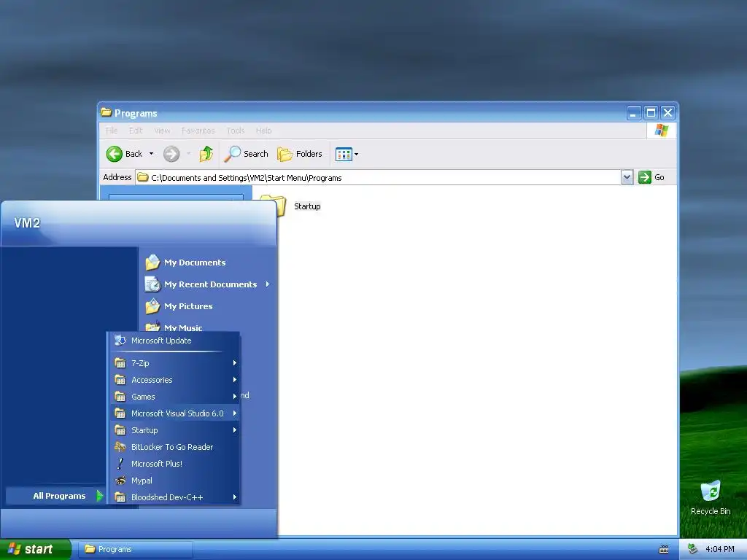
Task: Click the address bar path field
Action: 378,178
